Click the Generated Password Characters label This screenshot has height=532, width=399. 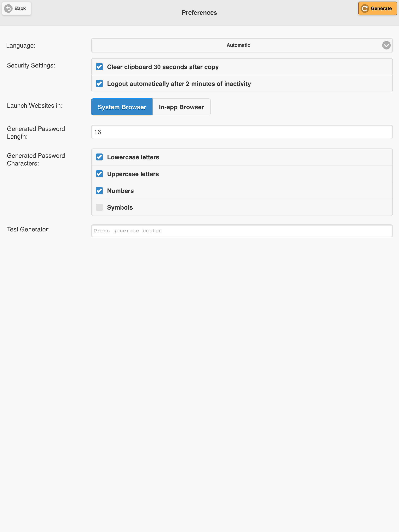36,159
